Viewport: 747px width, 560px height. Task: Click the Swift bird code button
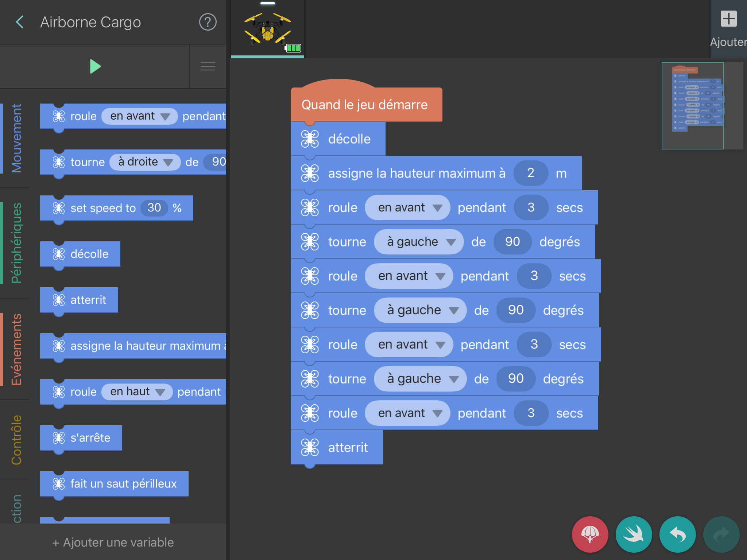pos(634,534)
